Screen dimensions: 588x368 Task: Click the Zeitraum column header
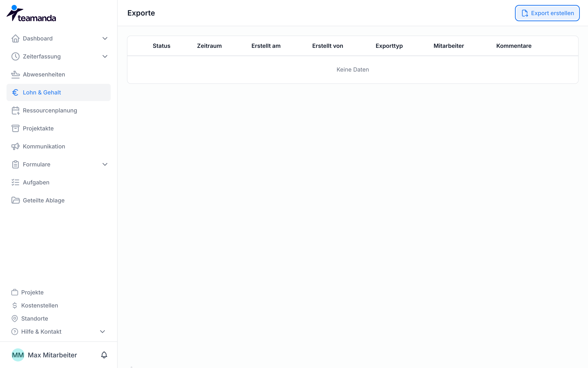pyautogui.click(x=209, y=46)
